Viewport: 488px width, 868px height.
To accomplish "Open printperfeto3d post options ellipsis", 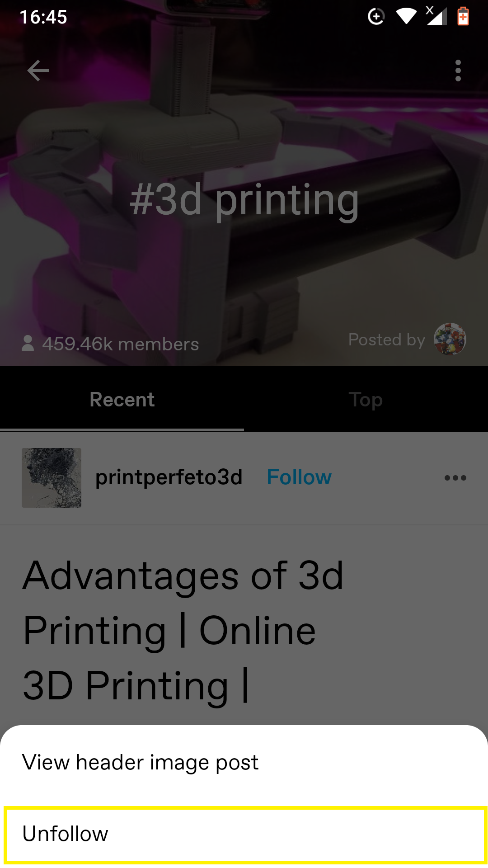I will click(455, 478).
